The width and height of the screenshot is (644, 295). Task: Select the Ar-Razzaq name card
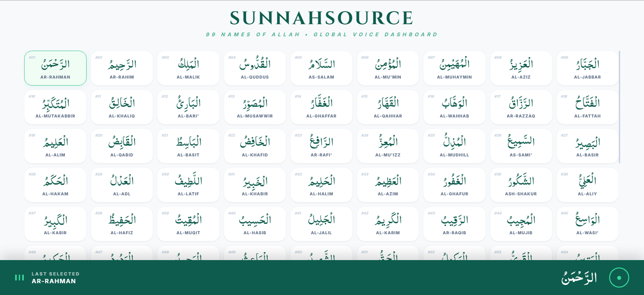click(521, 107)
